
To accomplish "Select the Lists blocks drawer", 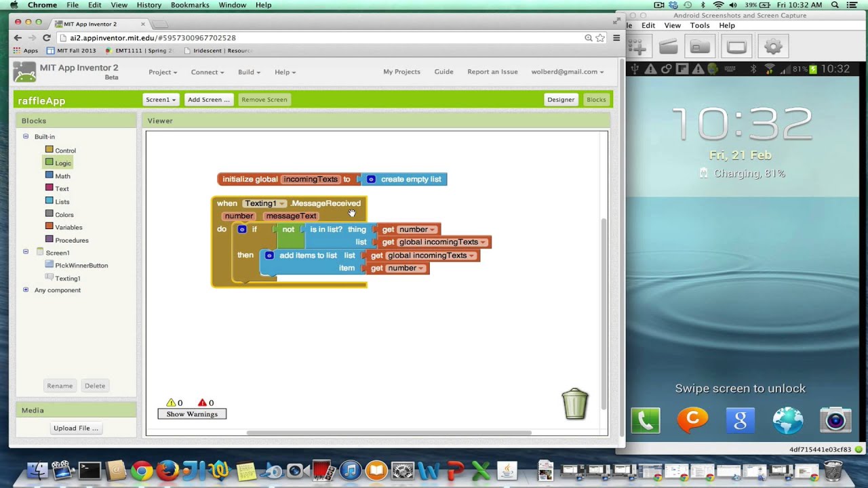I will [57, 201].
